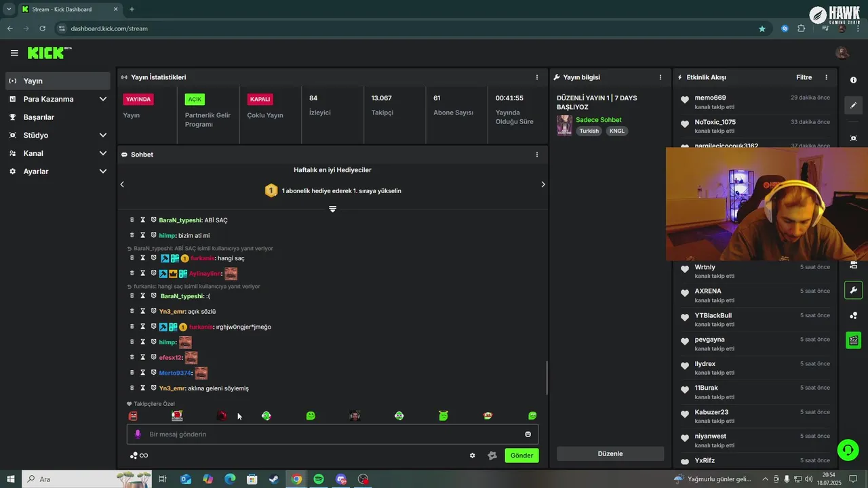Click the purple microphone icon in message box

tap(138, 434)
